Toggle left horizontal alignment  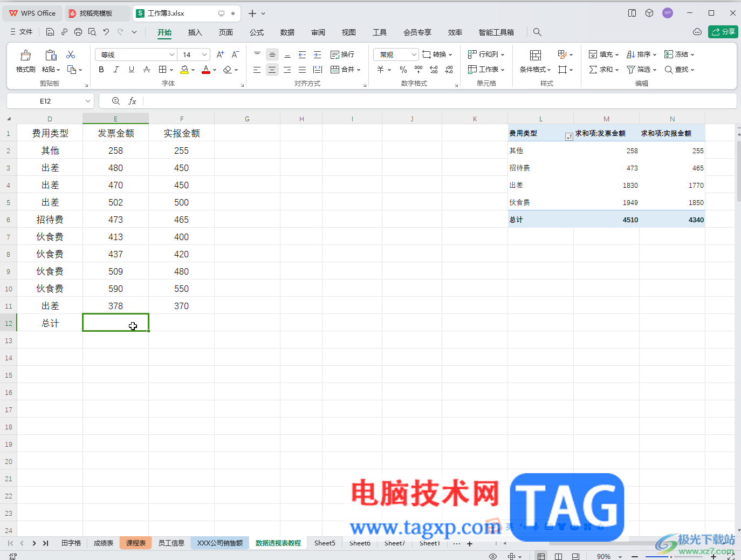coord(257,70)
